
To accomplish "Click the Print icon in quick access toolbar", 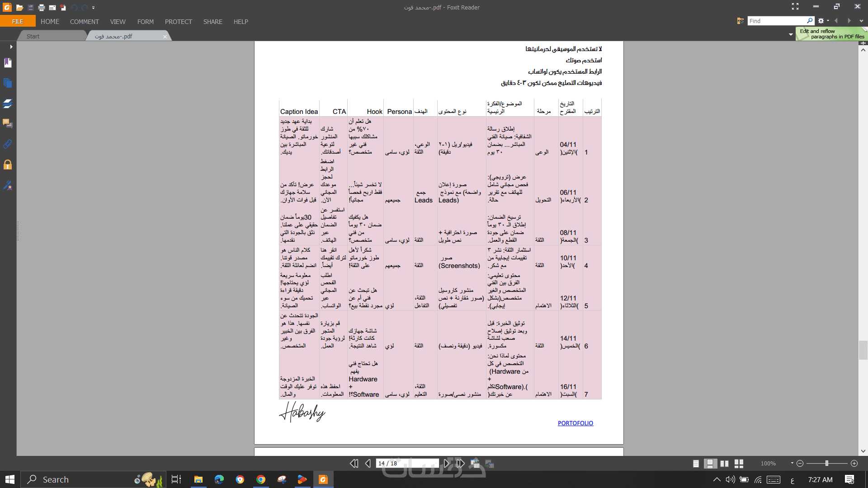I will click(x=41, y=7).
